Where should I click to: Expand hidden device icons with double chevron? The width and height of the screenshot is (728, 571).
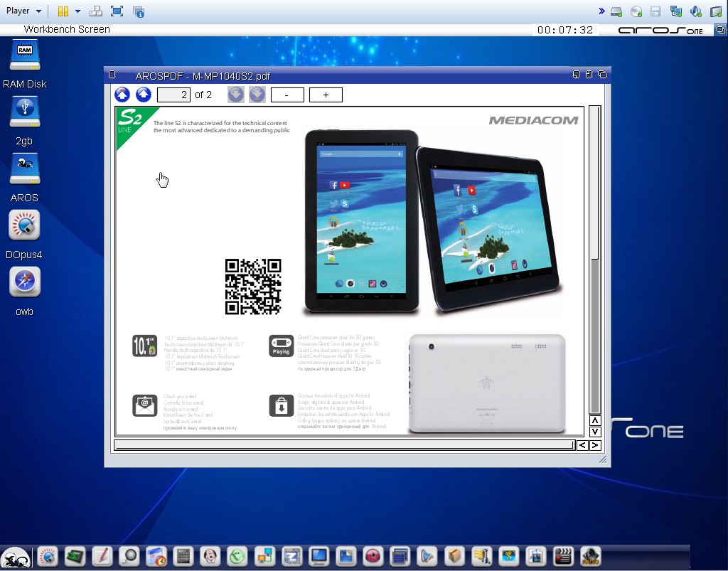(601, 11)
